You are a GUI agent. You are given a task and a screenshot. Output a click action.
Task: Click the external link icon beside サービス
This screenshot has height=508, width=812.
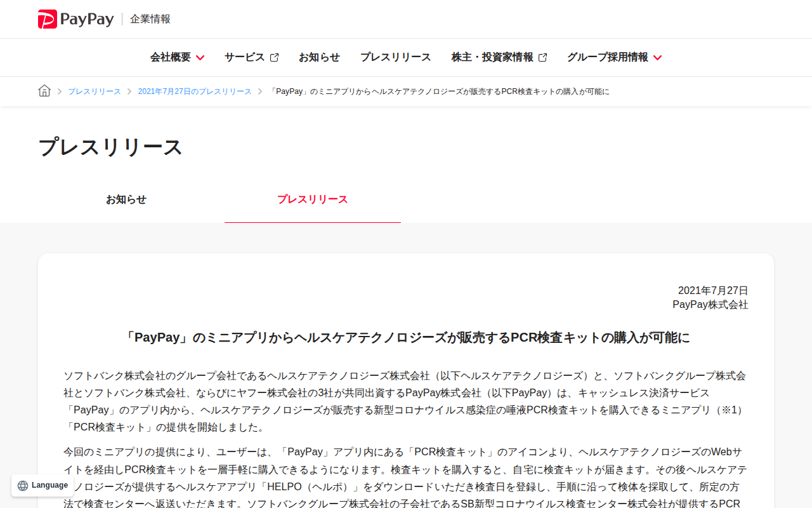274,57
